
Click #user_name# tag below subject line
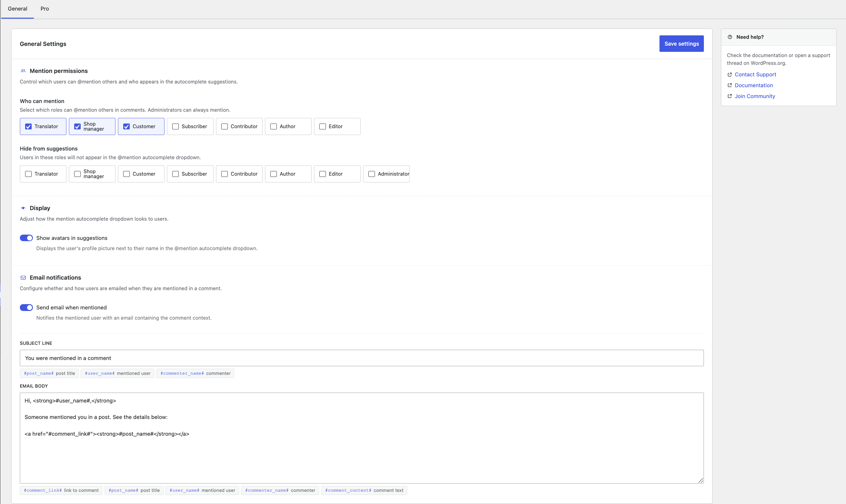[118, 374]
